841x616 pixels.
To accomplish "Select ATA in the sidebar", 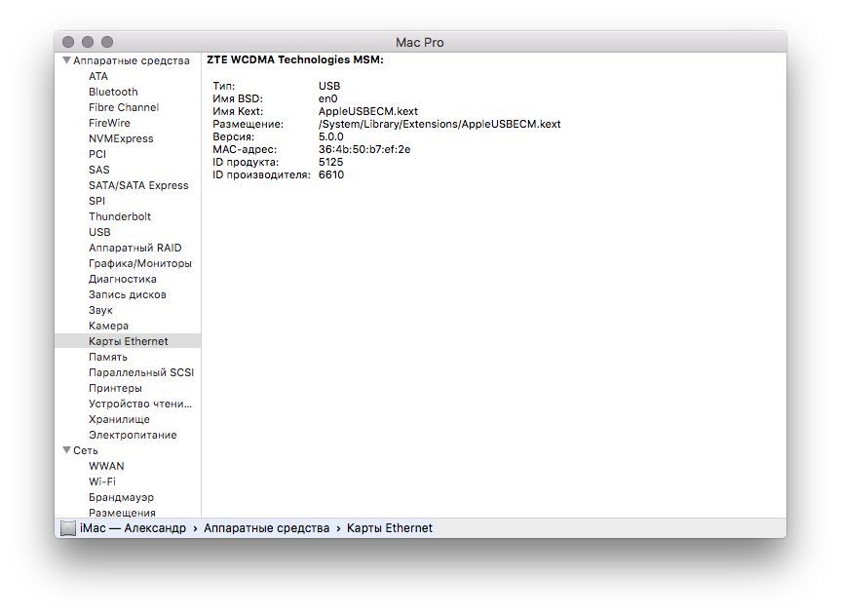I will click(x=98, y=76).
